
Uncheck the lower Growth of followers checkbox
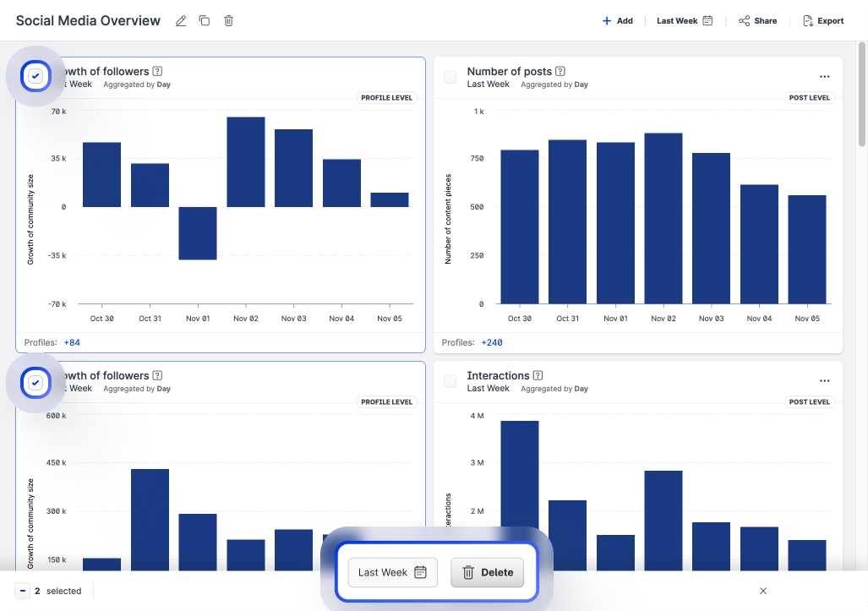click(35, 383)
